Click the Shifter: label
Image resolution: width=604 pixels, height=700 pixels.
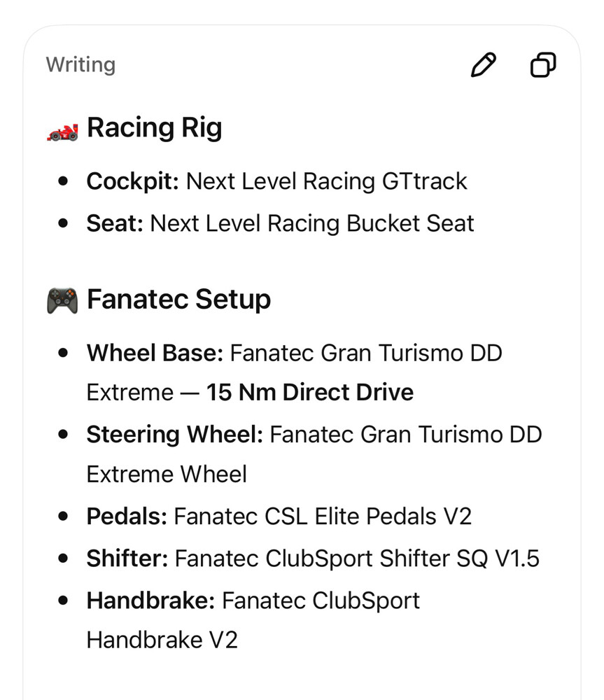127,559
